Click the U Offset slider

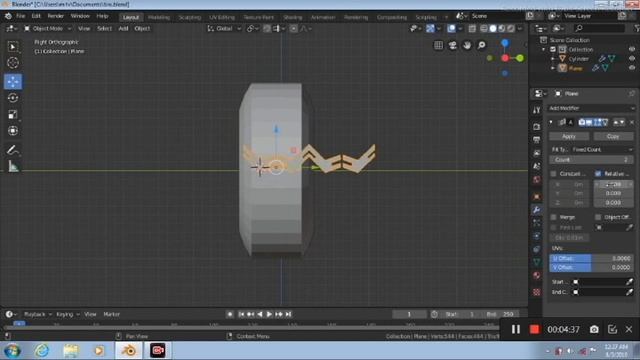click(x=591, y=258)
